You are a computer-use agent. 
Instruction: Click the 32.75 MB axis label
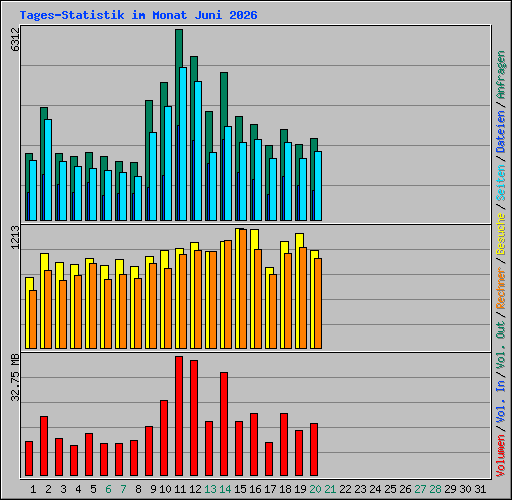[x=15, y=378]
